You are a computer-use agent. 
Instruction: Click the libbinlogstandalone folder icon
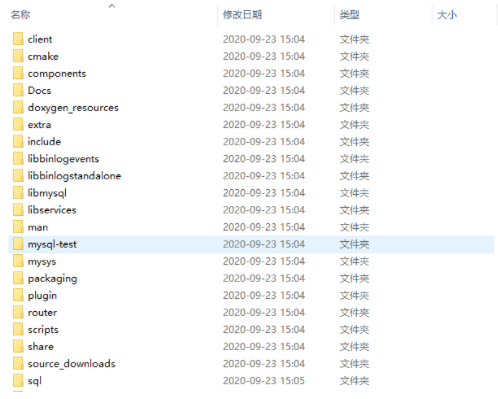click(18, 175)
